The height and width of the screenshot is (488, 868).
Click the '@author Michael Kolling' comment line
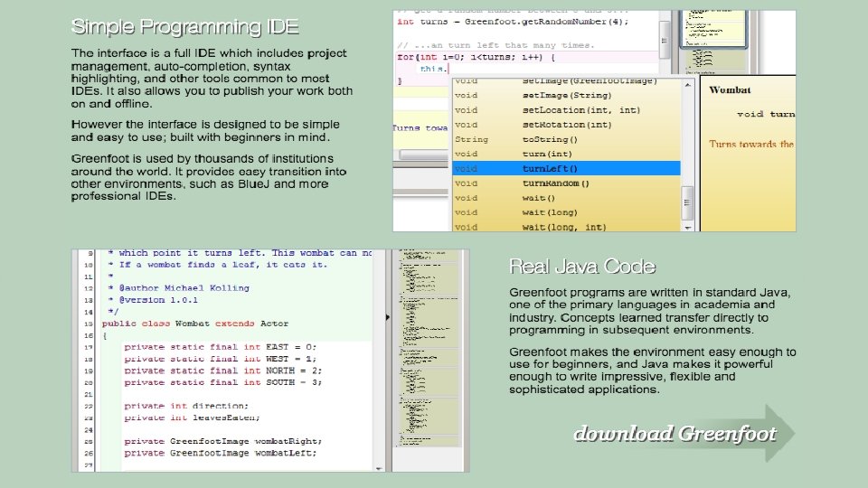coord(178,288)
